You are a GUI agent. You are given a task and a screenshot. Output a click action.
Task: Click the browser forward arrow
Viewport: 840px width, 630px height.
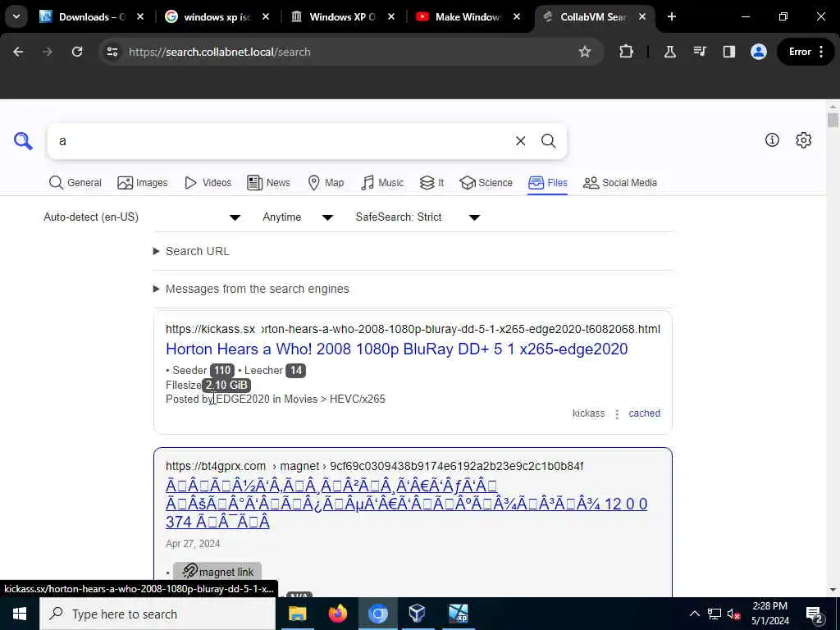(48, 52)
